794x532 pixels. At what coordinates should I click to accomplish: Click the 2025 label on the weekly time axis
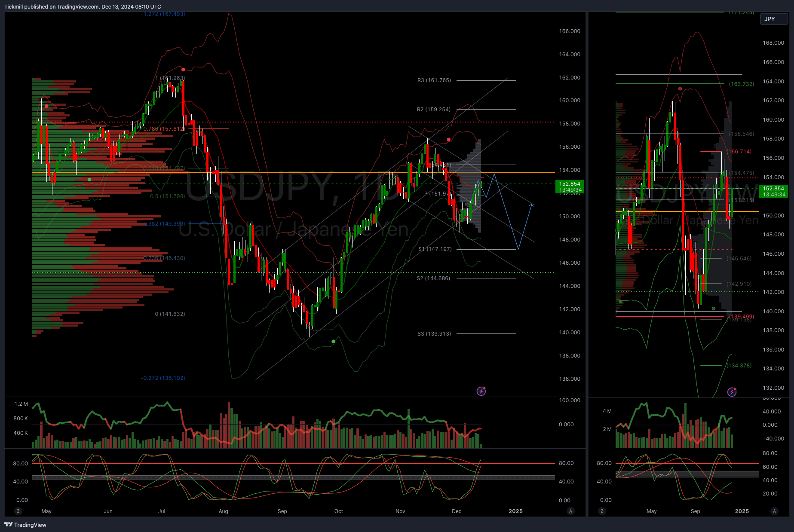[742, 511]
